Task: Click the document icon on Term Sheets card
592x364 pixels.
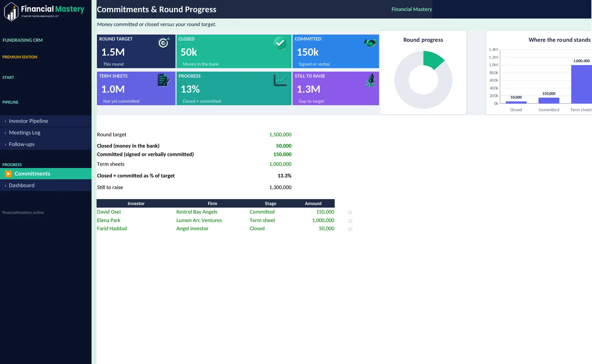Action: (x=164, y=80)
